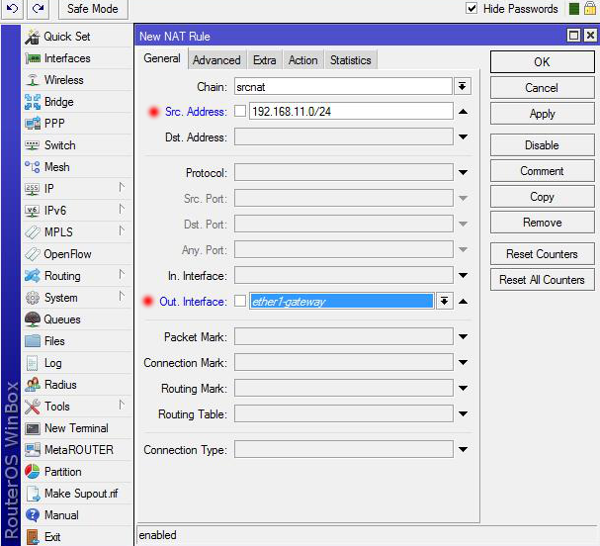Open the Files folder icon

pyautogui.click(x=33, y=341)
